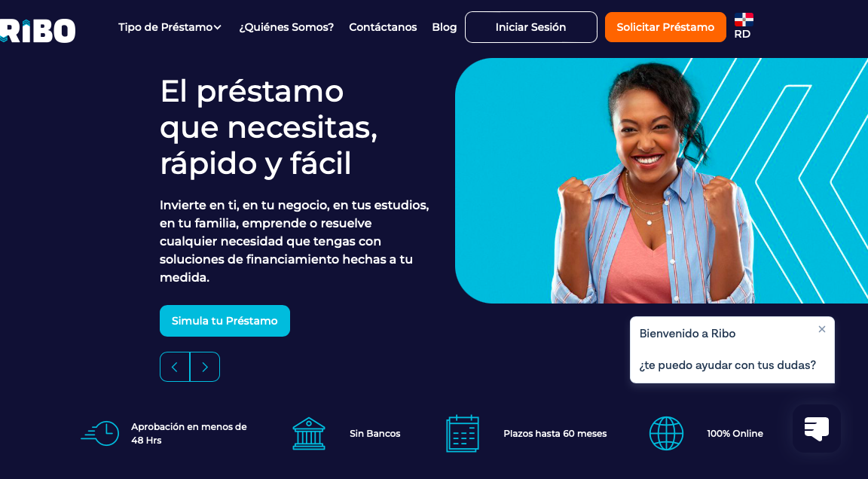
Task: Advance to the next carousel slide
Action: click(x=205, y=367)
